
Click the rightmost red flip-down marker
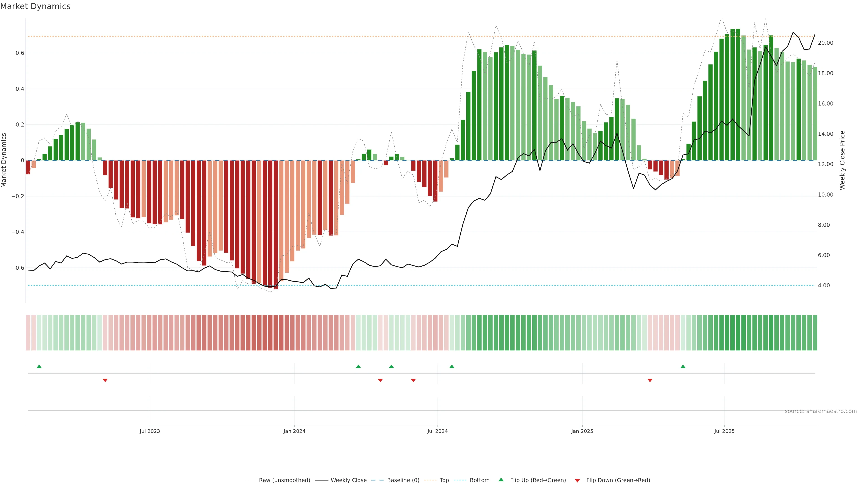[650, 380]
